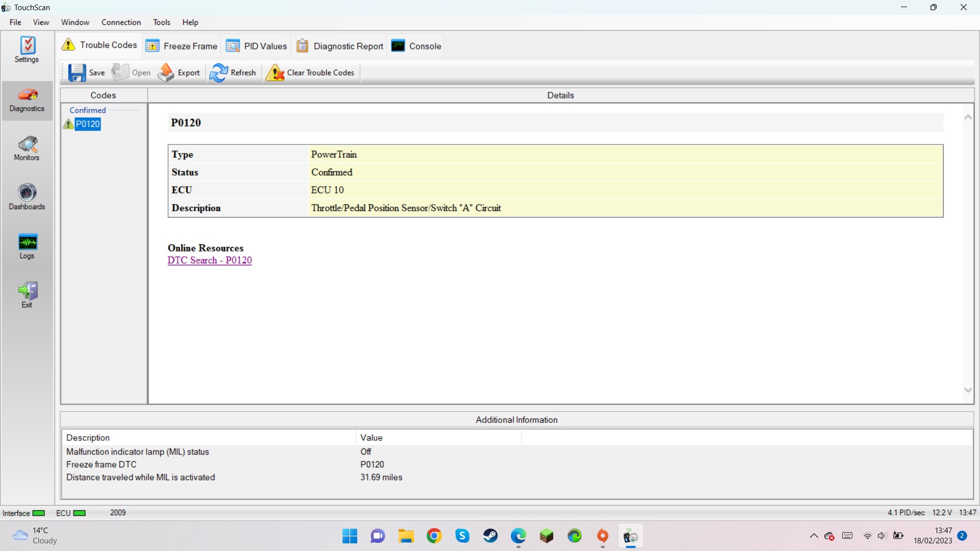Open the Settings sidebar icon
This screenshot has height=551, width=980.
coord(27,49)
